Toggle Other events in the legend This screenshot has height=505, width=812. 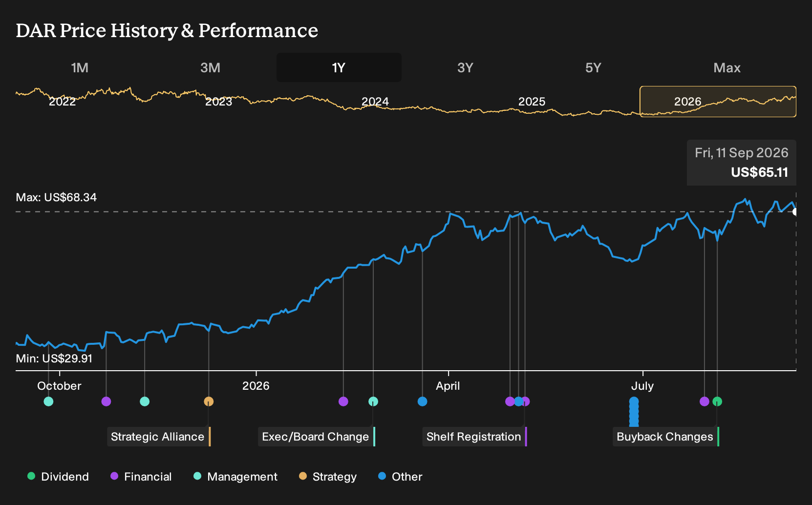tap(400, 477)
